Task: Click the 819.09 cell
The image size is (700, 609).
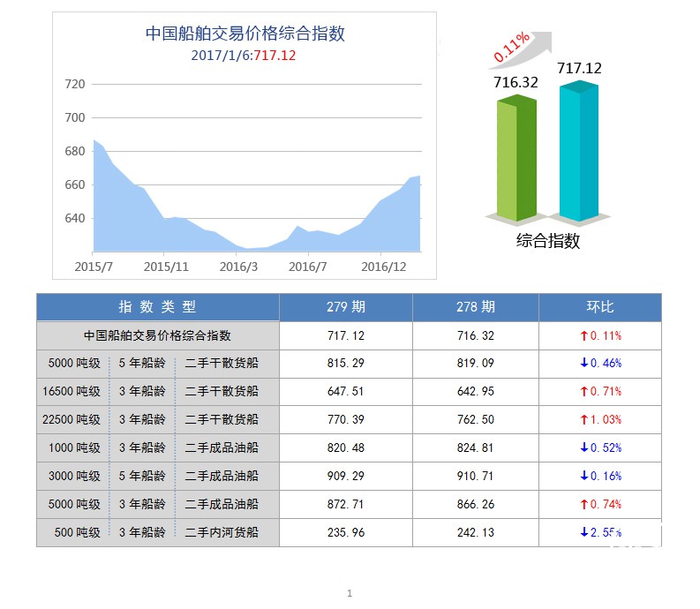Action: [x=476, y=363]
